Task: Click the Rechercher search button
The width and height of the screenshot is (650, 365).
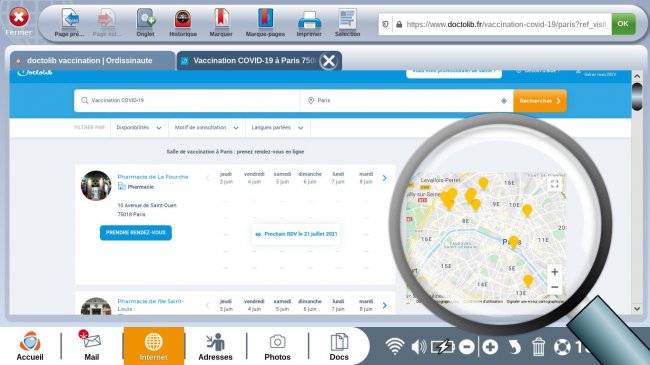Action: (540, 101)
